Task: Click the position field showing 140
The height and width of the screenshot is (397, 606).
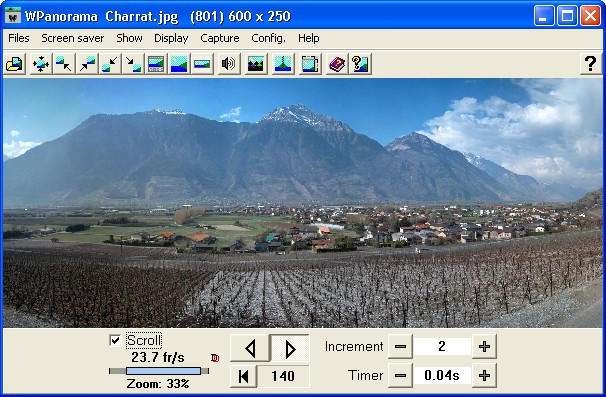Action: [x=283, y=376]
